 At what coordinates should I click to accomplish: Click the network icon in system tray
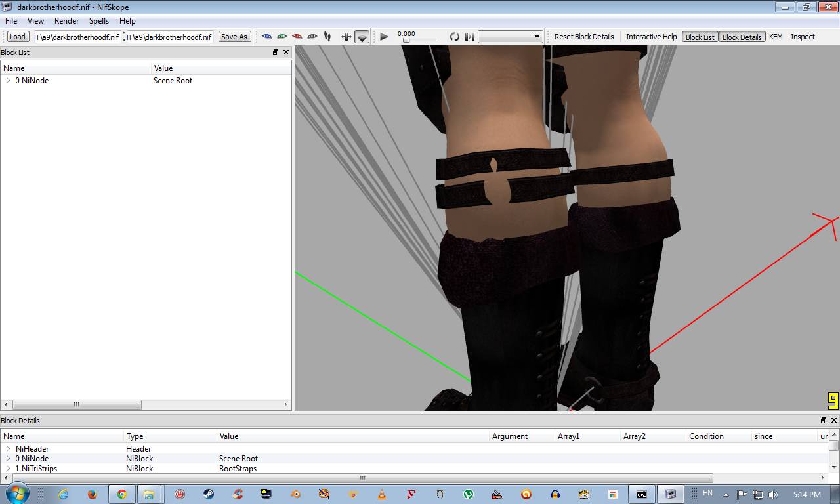(x=757, y=495)
